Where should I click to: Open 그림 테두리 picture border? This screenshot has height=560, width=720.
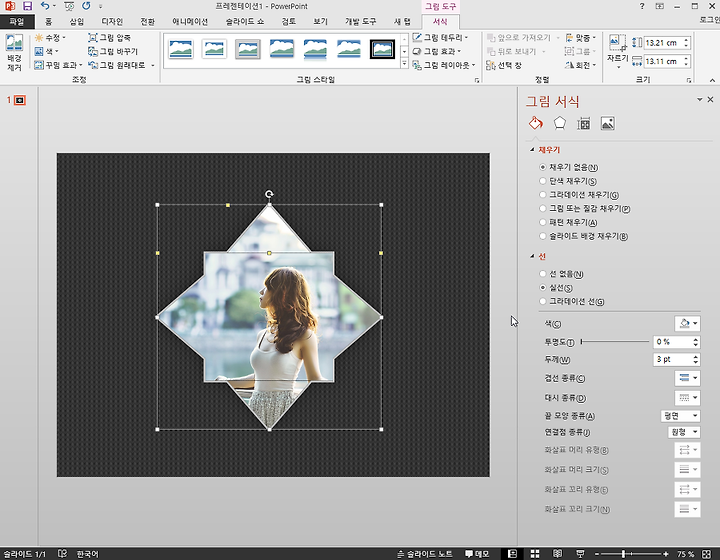click(x=440, y=37)
